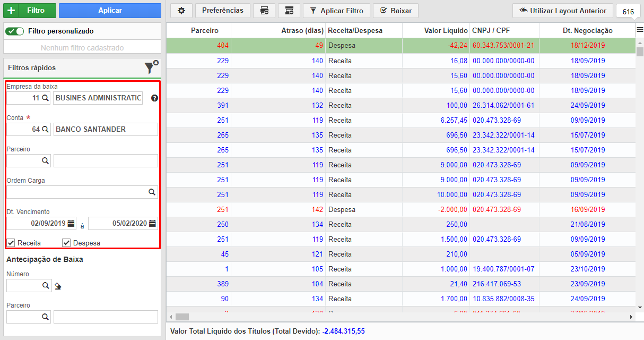Click the help question mark icon
Screen dimensions: 644x340
[154, 98]
